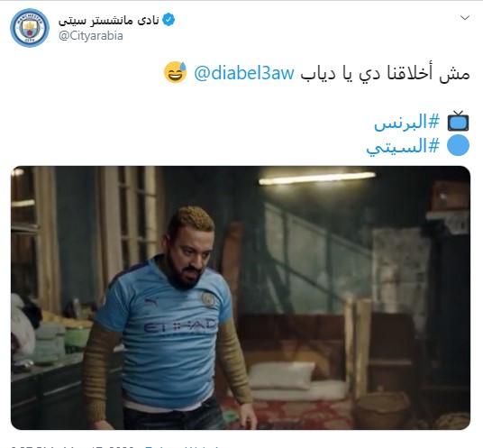The height and width of the screenshot is (448, 483).
Task: Open the #البرنس hashtag
Action: click(406, 122)
